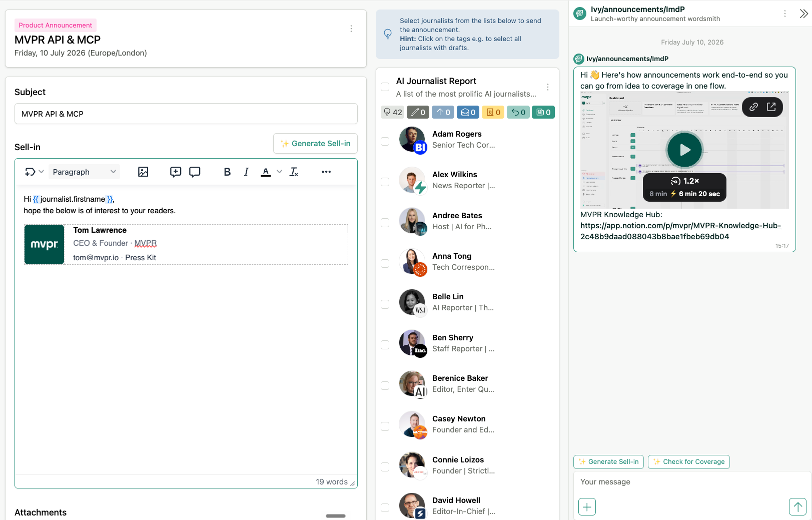Screen dimensions: 812x520
Task: Open the Paragraph style dropdown
Action: (85, 172)
